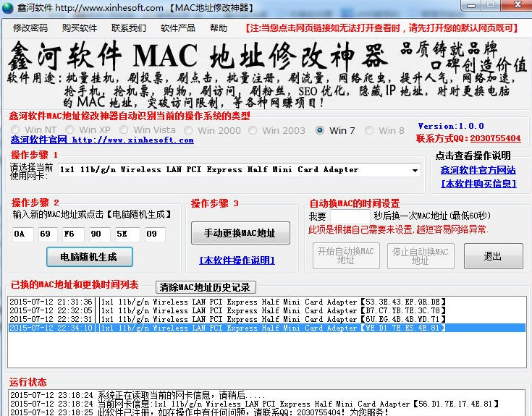The width and height of the screenshot is (532, 416).
Task: Click the Version:1.0.0 label
Action: point(451,126)
